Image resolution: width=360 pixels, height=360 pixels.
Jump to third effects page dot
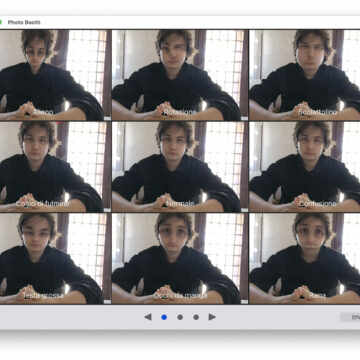click(196, 317)
